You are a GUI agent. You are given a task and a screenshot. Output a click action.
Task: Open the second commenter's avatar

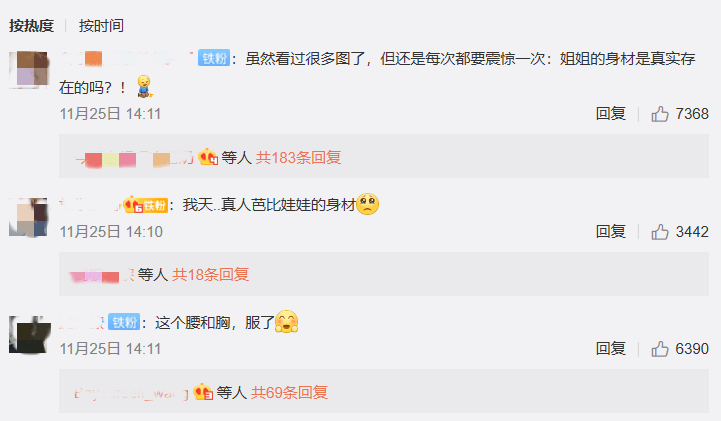click(x=29, y=217)
